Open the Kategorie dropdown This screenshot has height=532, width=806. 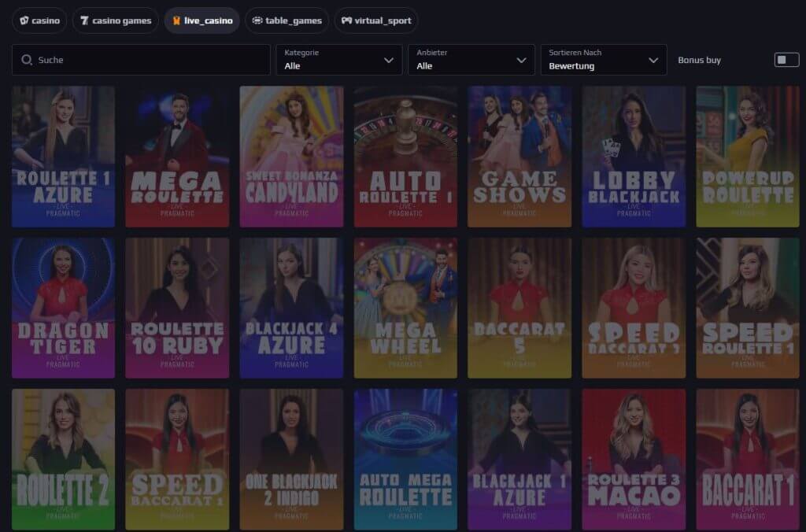[x=339, y=60]
